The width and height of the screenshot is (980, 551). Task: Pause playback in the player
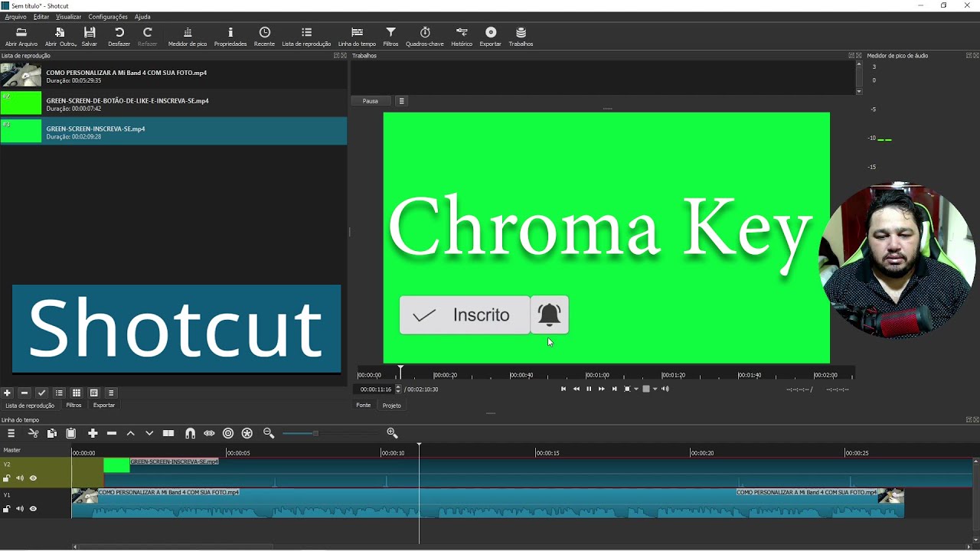pos(589,389)
